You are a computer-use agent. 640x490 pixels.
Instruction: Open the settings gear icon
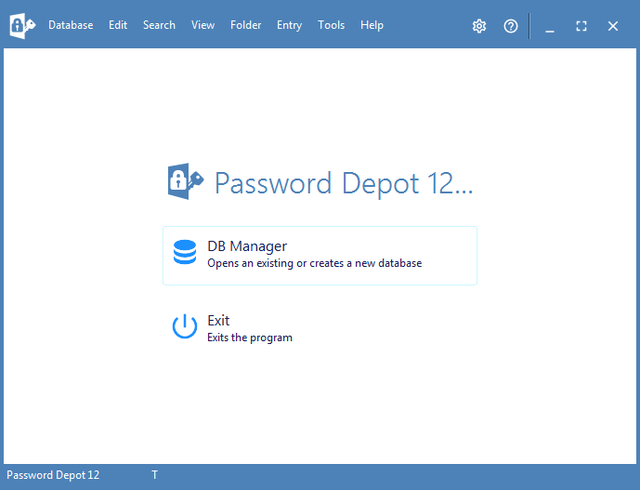pyautogui.click(x=479, y=26)
